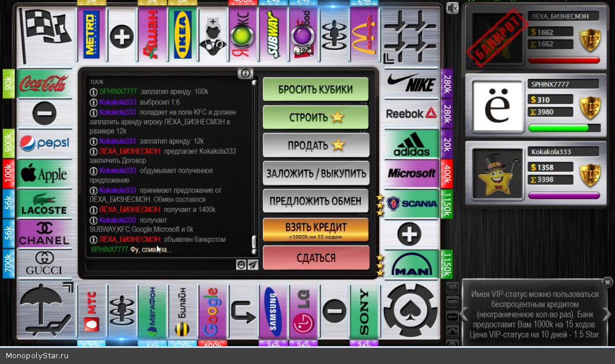Select the Reebok board cell

(411, 113)
